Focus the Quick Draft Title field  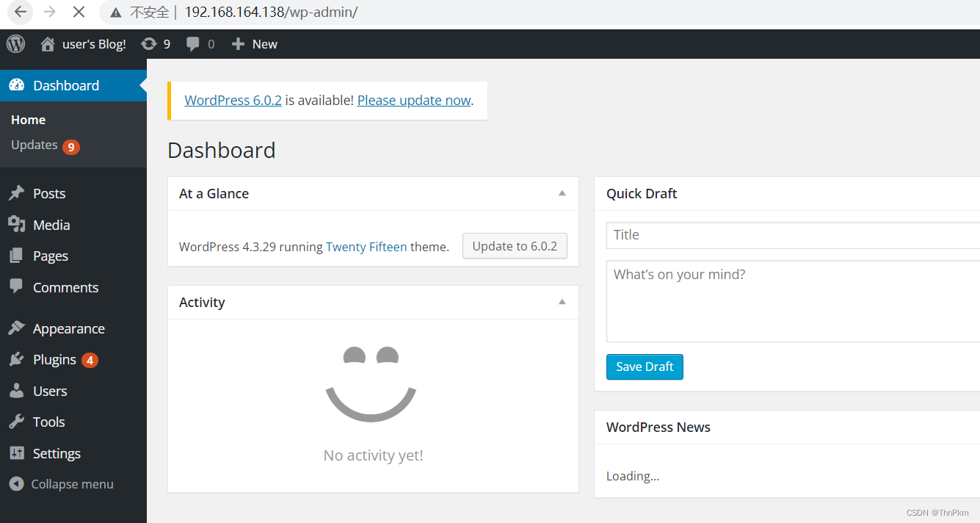[793, 235]
